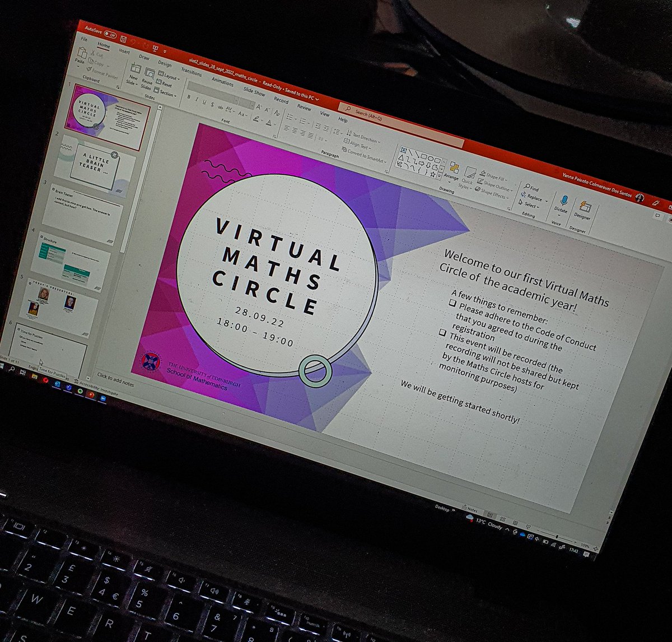Align text left in the Paragraph group
This screenshot has width=672, height=642.
pos(286,128)
